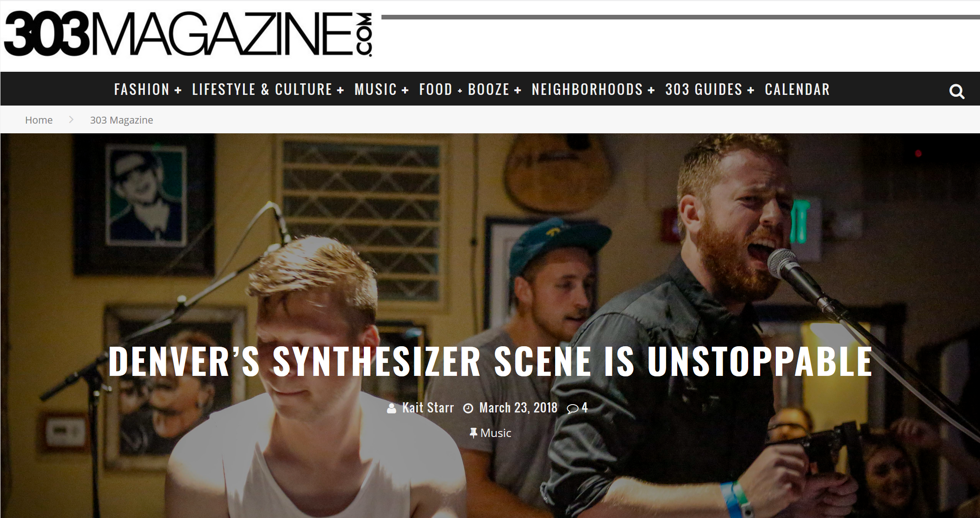Click the comment bubble icon
980x518 pixels.
click(x=573, y=408)
